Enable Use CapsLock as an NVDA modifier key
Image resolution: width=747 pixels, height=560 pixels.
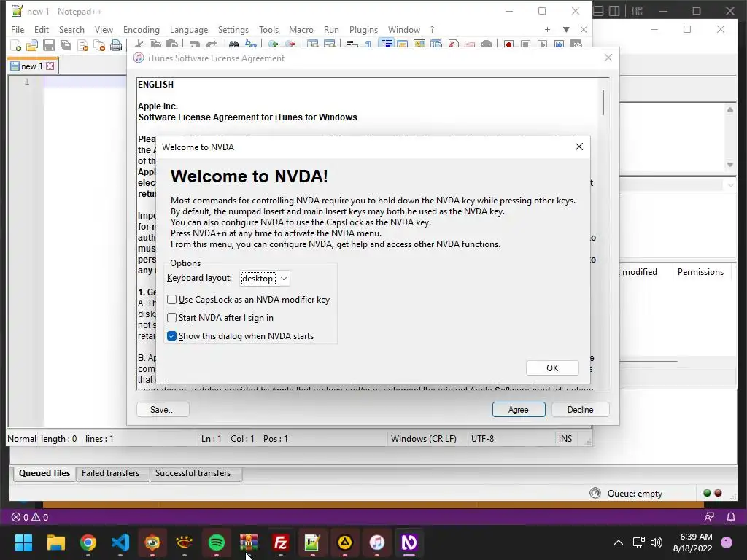pyautogui.click(x=248, y=300)
